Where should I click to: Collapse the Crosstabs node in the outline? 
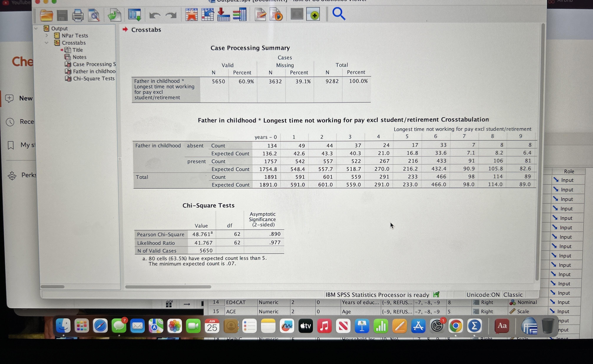47,43
